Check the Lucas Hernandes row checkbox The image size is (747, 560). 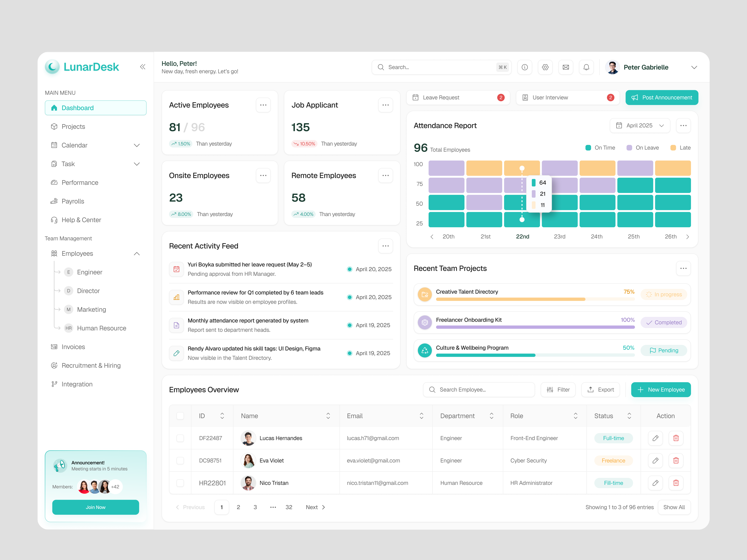pos(180,438)
